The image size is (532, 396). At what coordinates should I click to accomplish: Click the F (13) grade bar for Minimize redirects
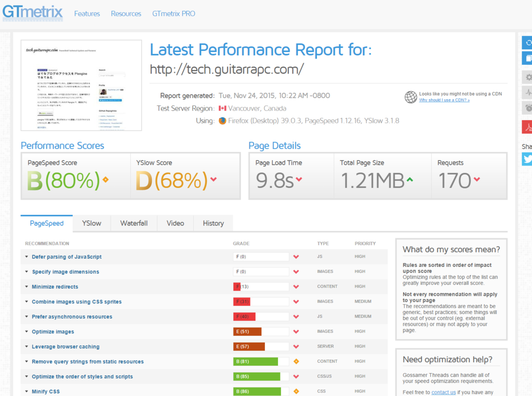coord(261,286)
